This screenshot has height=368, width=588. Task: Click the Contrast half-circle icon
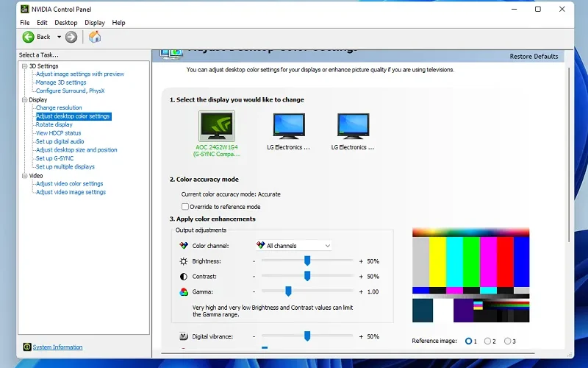tap(183, 277)
